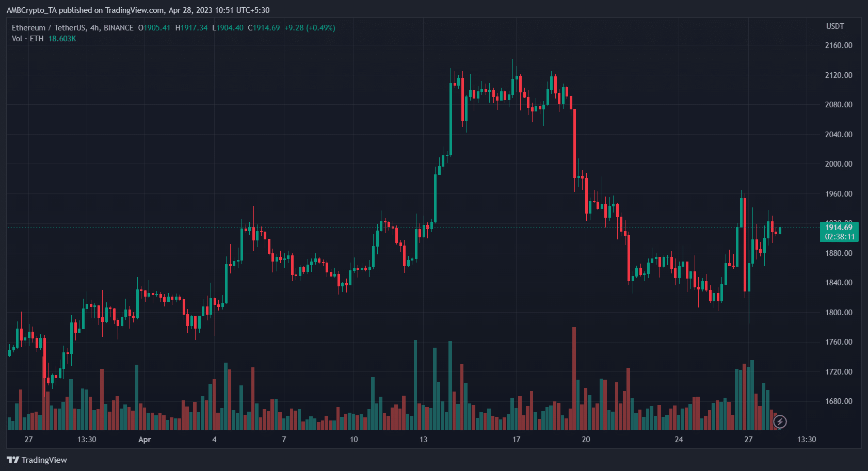
Task: Click the date label 4 on the time axis
Action: click(214, 440)
